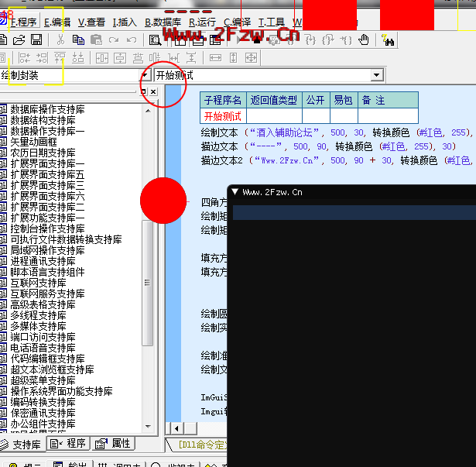Viewport: 476px width, 467px height.
Task: Open the C.编译 menu
Action: 237,22
